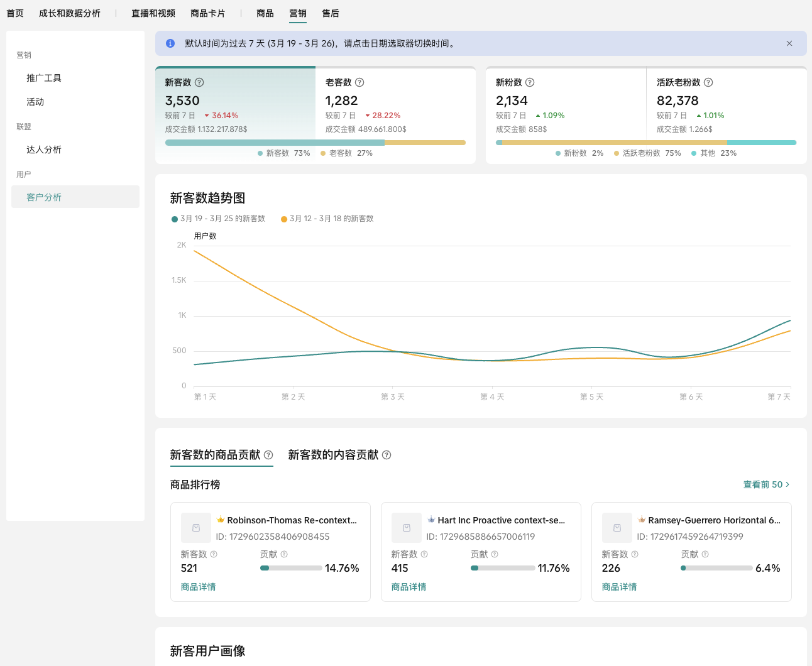Click help icon beside 活跃老粉数
812x666 pixels.
tap(708, 82)
